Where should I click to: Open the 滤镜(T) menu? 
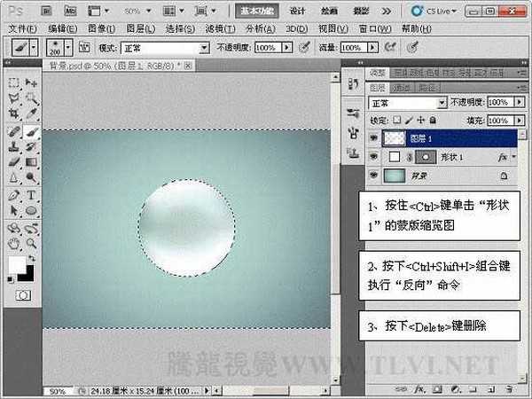pos(217,28)
